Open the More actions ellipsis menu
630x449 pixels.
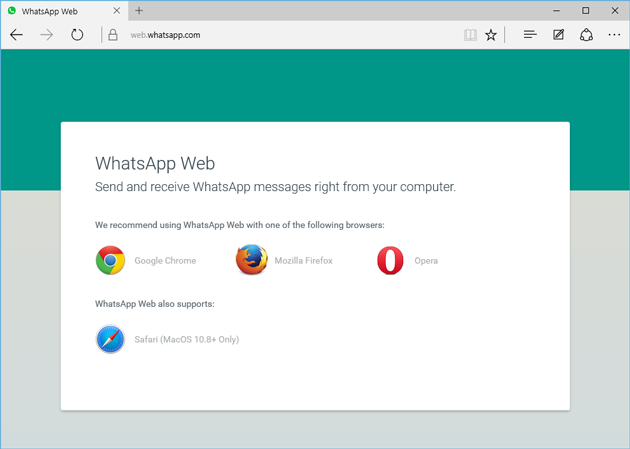coord(614,35)
